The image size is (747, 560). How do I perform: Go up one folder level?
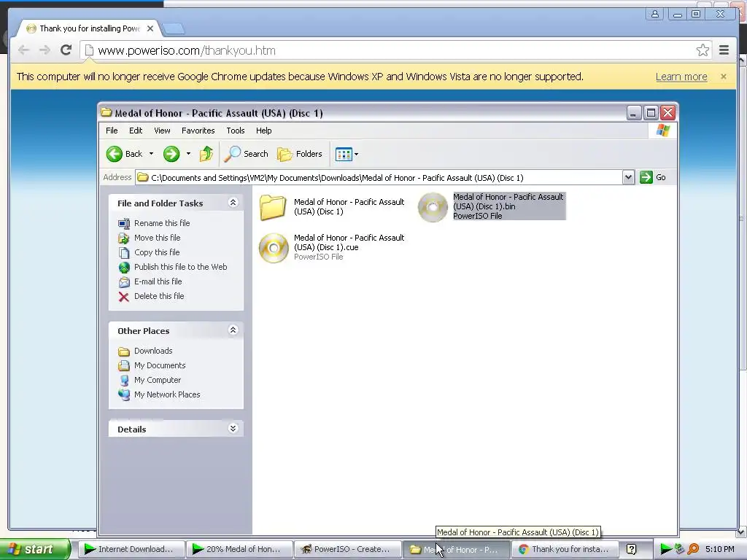coord(206,154)
